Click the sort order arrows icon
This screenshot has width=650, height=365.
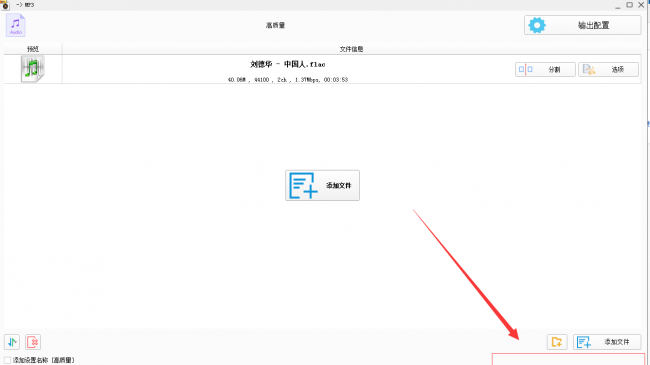12,342
